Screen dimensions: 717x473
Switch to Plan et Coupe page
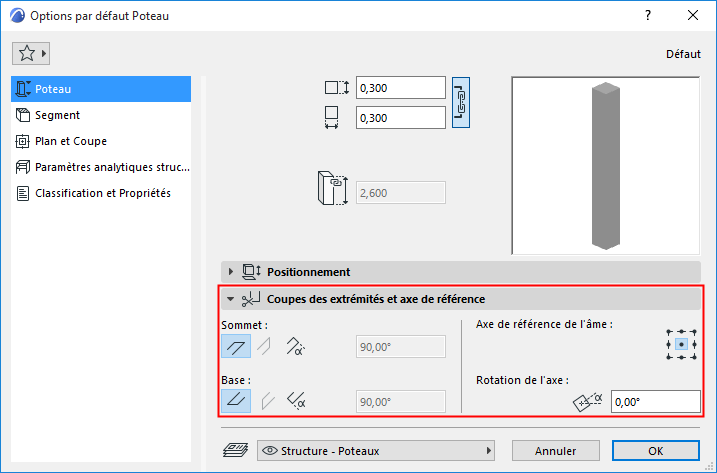[70, 141]
